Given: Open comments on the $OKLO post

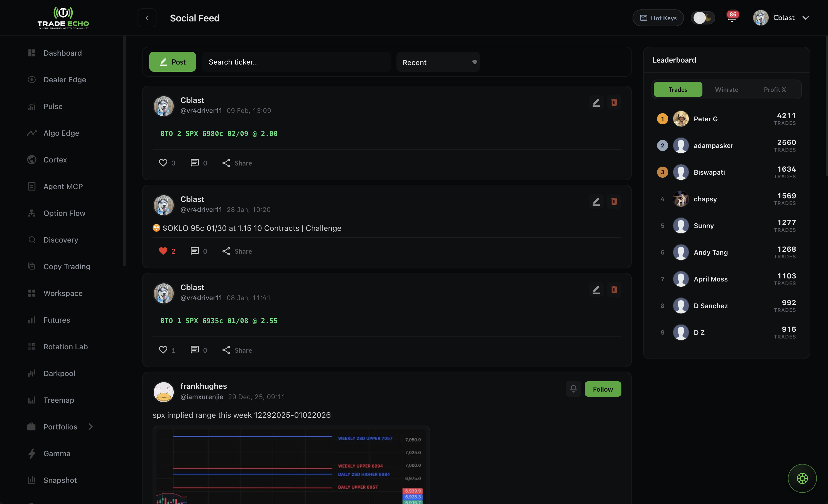Looking at the screenshot, I should 199,251.
